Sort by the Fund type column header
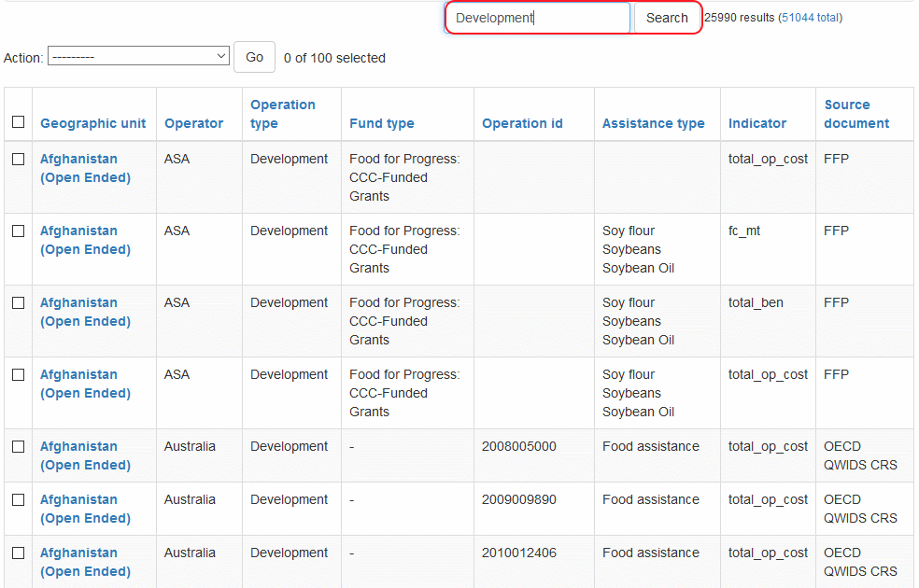919x588 pixels. [381, 123]
